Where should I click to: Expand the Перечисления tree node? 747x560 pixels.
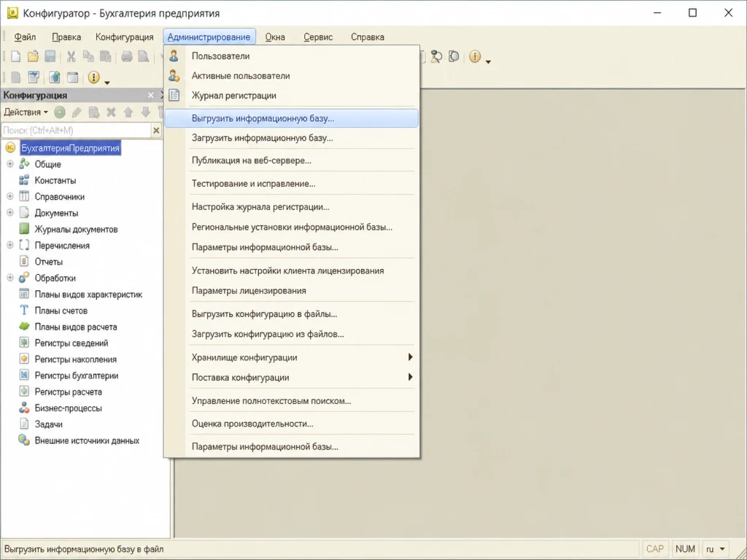click(10, 245)
